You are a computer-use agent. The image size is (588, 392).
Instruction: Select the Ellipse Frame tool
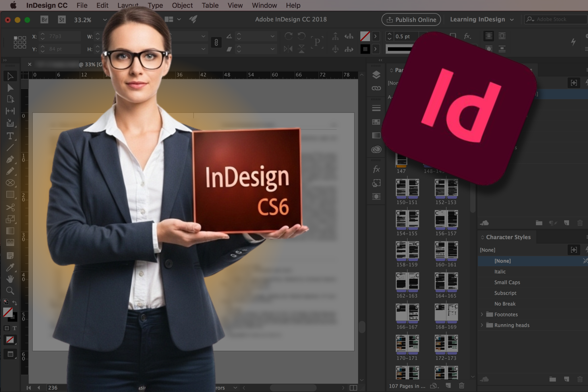pyautogui.click(x=10, y=183)
